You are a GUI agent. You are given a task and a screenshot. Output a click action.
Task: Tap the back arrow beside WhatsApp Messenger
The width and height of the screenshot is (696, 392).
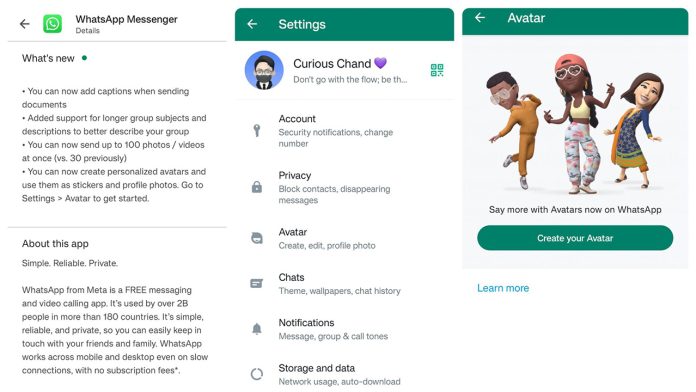(x=25, y=24)
